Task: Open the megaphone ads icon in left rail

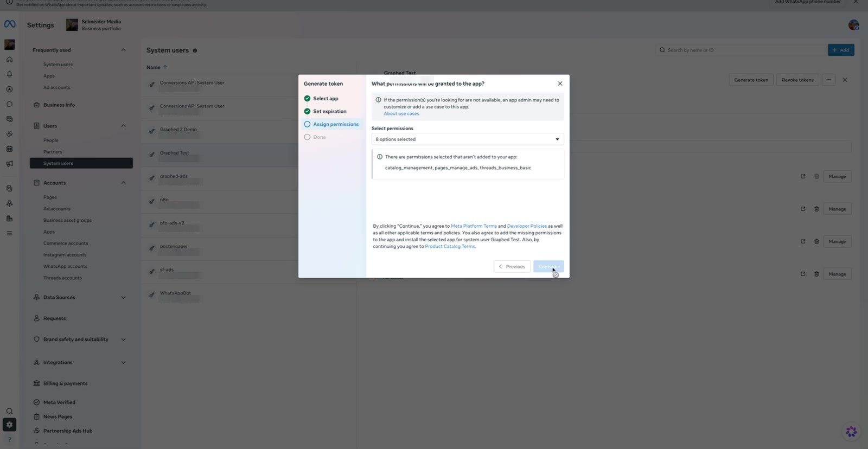Action: pos(9,164)
